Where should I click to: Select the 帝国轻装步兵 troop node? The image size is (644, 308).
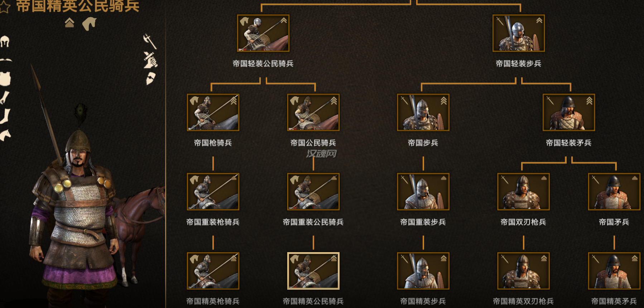click(x=519, y=33)
